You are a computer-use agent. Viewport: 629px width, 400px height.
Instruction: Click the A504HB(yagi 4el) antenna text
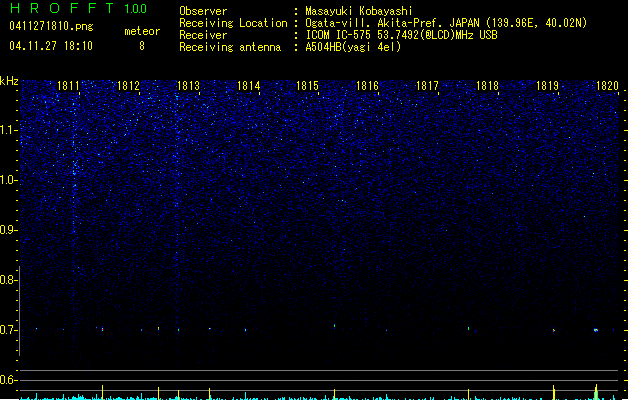click(x=353, y=47)
